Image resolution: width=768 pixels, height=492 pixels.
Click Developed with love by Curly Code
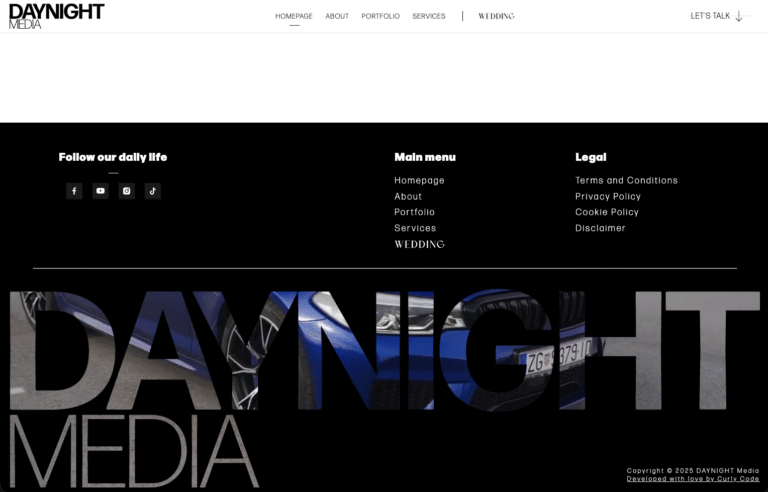point(692,479)
